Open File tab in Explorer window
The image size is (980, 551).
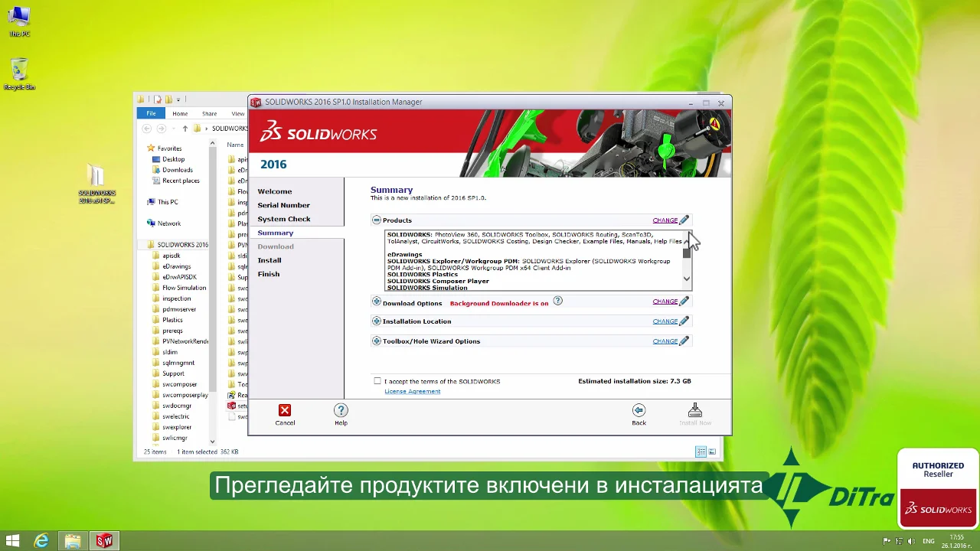coord(151,113)
